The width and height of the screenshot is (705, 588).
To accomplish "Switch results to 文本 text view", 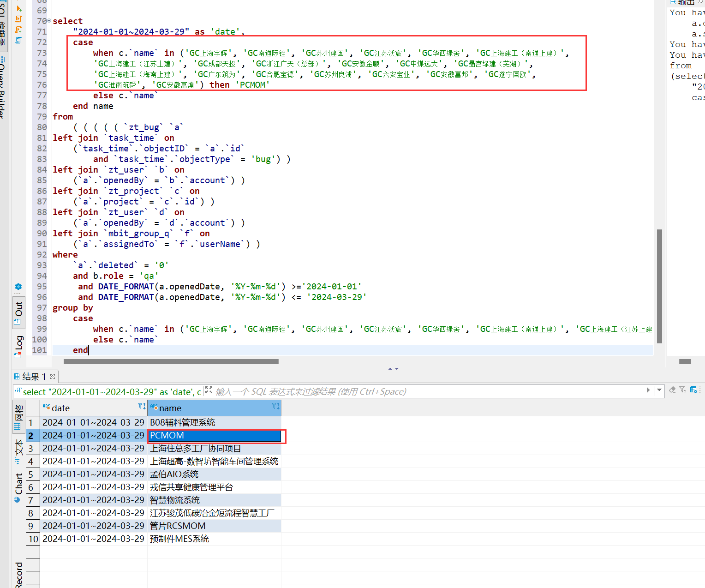I will click(18, 451).
